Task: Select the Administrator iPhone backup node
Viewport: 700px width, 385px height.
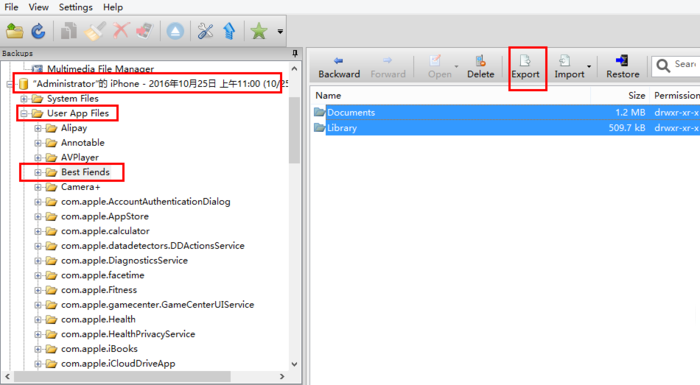Action: coord(160,84)
